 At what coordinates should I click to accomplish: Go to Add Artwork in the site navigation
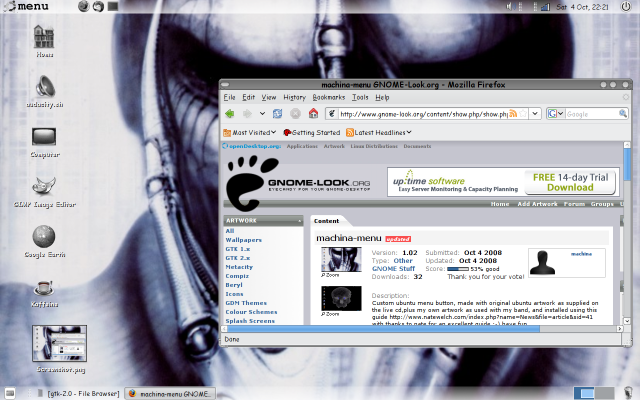pos(537,204)
